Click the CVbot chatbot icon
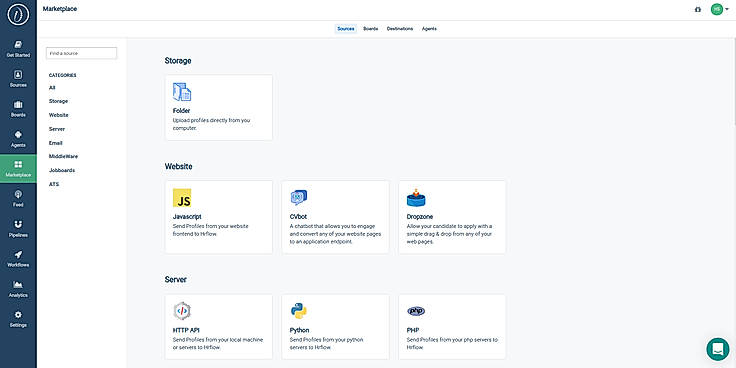The image size is (736, 368). tap(299, 198)
